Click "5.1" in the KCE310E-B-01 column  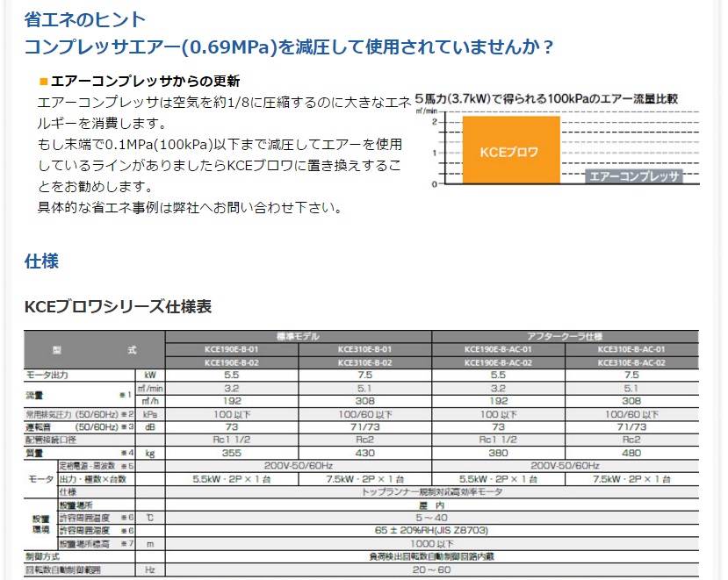point(365,389)
